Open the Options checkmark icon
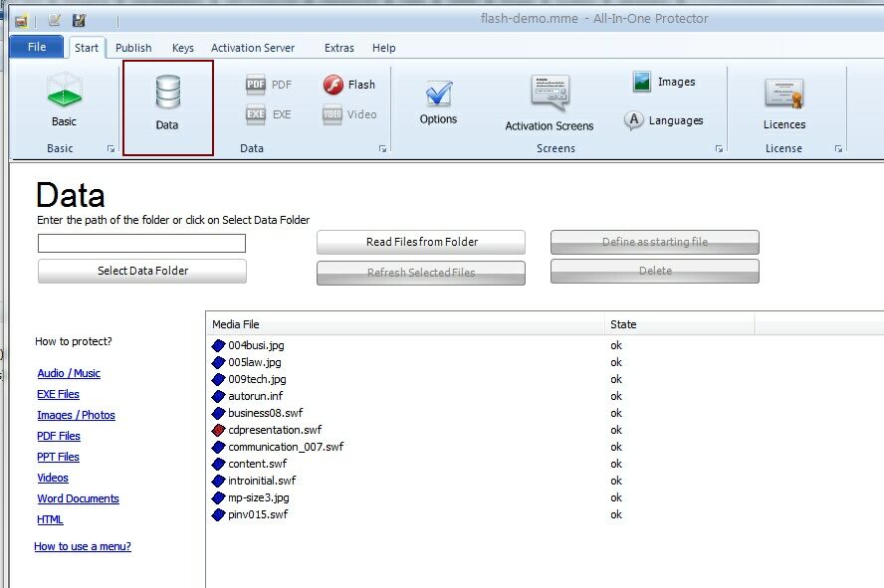The width and height of the screenshot is (884, 588). point(438,96)
